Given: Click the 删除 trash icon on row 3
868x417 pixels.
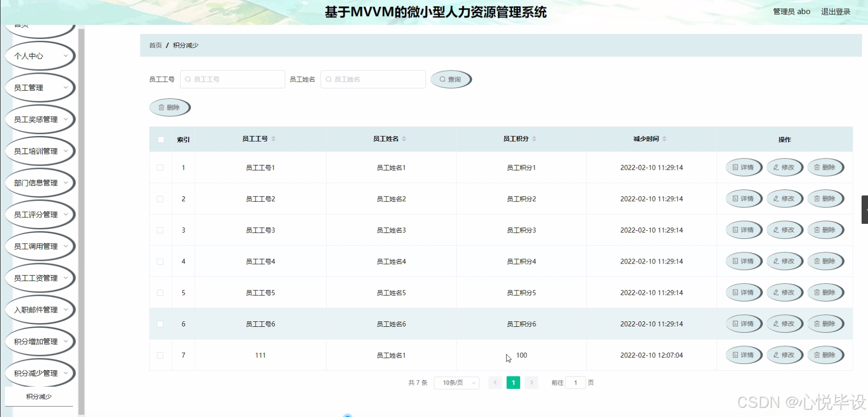Looking at the screenshot, I should coord(817,230).
